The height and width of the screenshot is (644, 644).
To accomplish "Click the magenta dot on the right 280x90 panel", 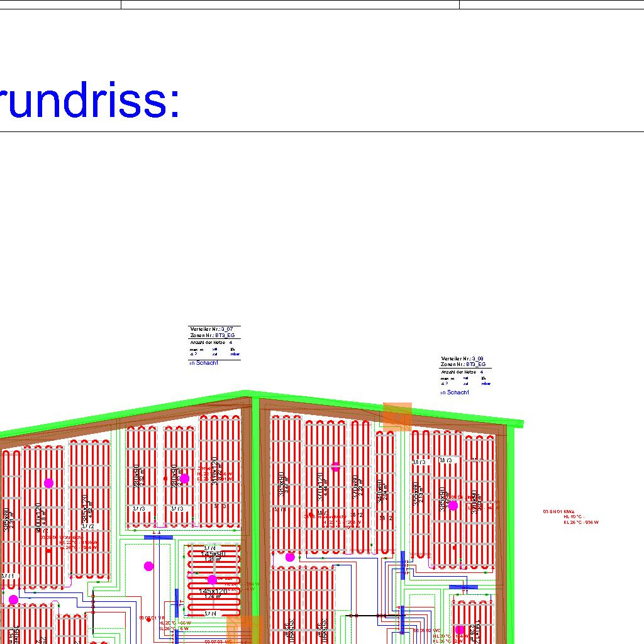I will (184, 479).
